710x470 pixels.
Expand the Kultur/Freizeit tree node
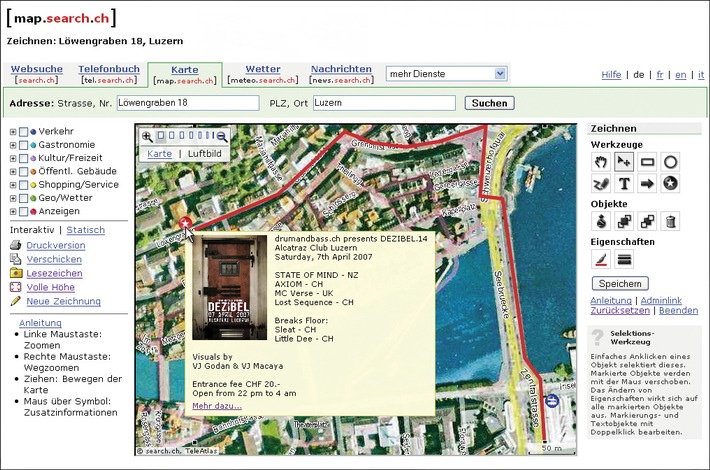(x=12, y=158)
